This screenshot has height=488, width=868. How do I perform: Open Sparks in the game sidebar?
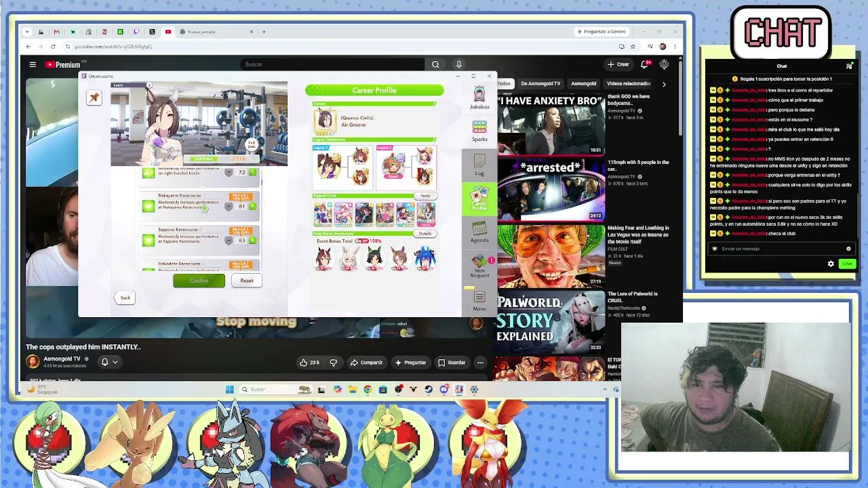[x=479, y=131]
